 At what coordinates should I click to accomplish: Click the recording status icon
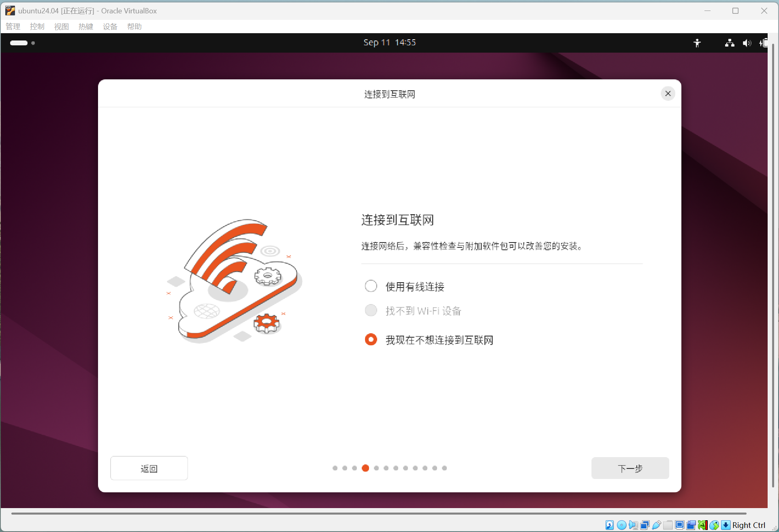coord(691,525)
